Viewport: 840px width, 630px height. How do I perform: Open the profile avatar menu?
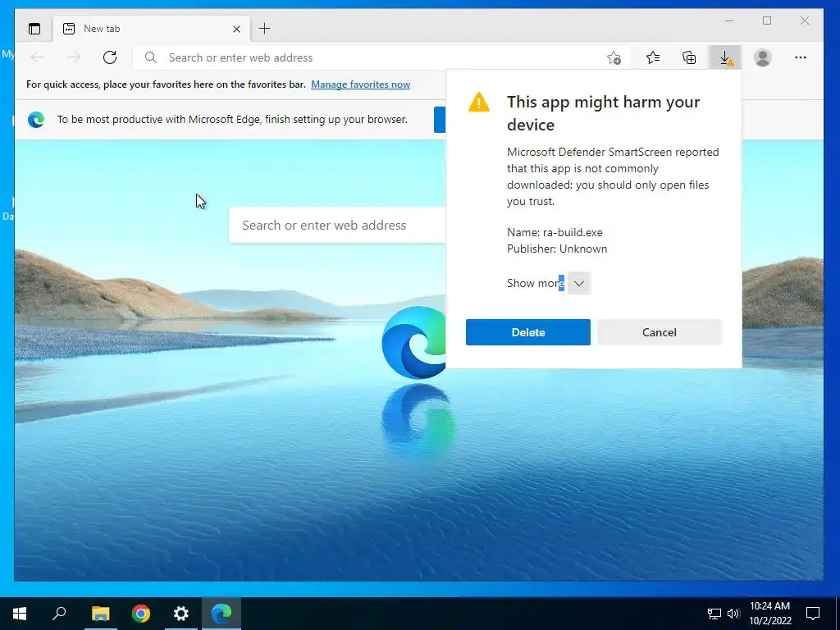[x=762, y=57]
